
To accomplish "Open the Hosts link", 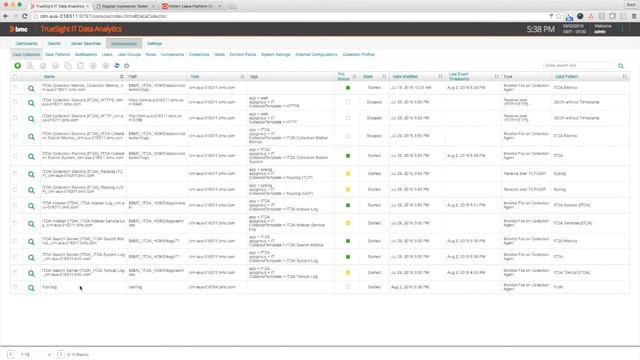I will pyautogui.click(x=220, y=54).
